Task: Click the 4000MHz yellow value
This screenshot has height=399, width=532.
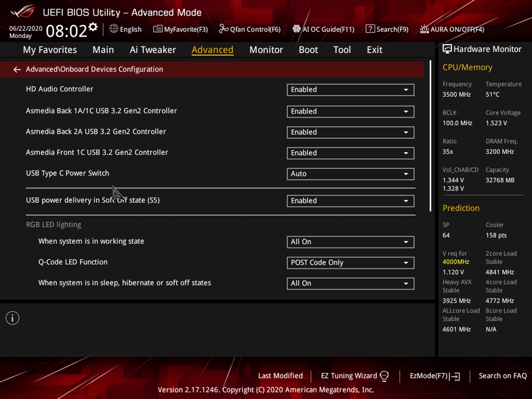Action: (456, 262)
